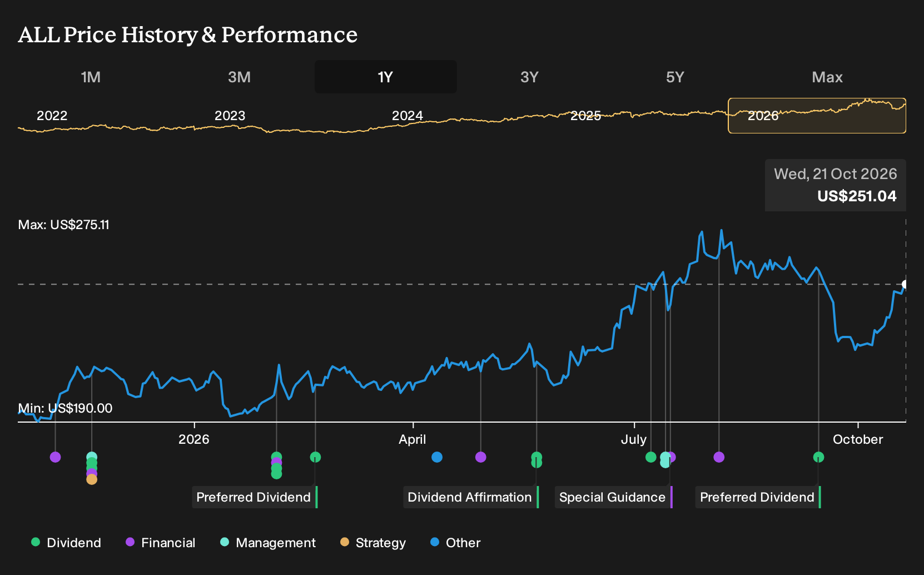Click the blue Other event dot after April
The height and width of the screenshot is (575, 924).
437,457
